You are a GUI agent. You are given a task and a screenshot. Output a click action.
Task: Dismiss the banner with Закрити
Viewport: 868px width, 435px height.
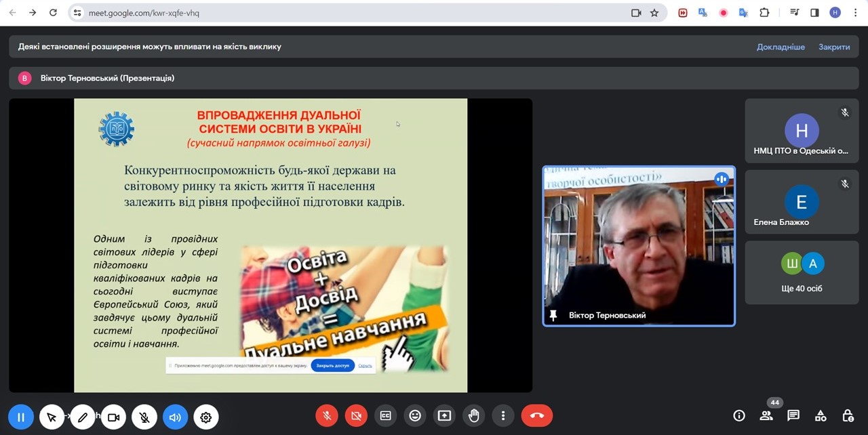pyautogui.click(x=834, y=47)
